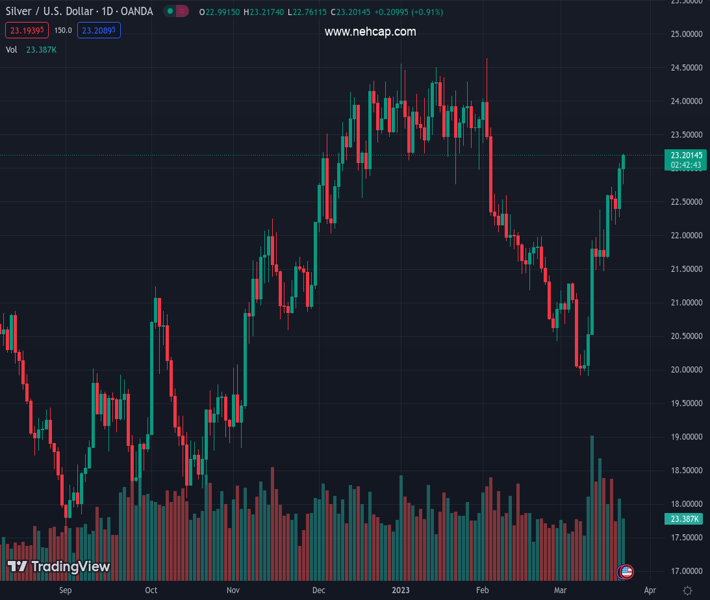This screenshot has width=710, height=600.
Task: Click the current price label 23.20145
Action: tap(685, 155)
